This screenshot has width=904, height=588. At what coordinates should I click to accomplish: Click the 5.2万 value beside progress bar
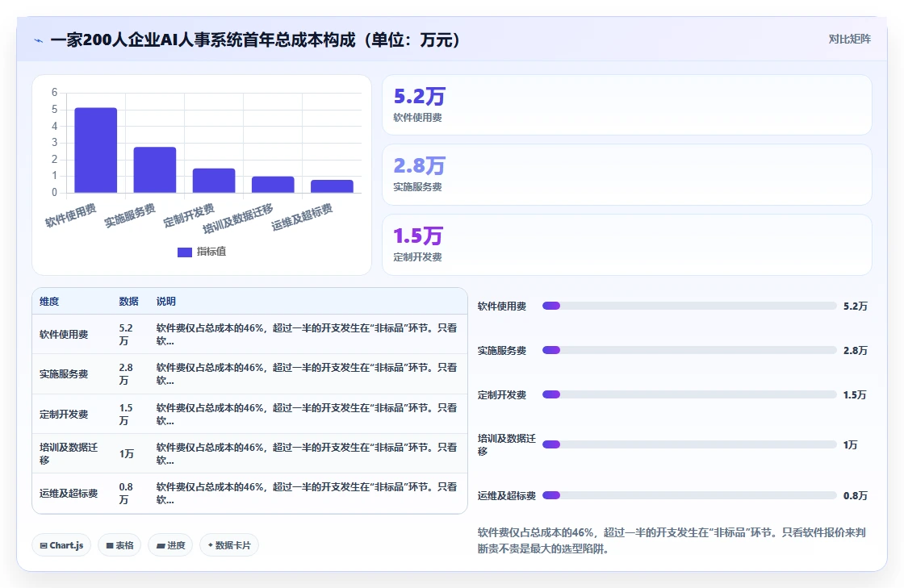[x=855, y=307]
